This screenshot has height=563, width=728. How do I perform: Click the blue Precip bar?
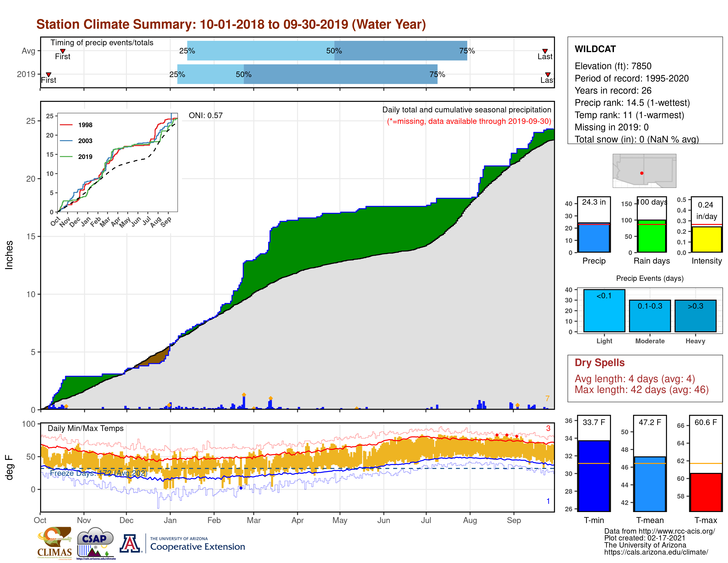pos(594,237)
